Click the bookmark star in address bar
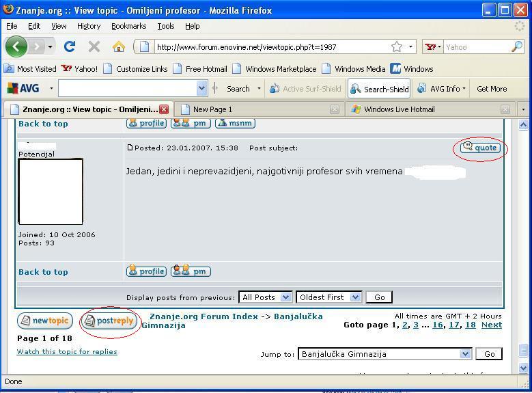Viewport: 532px width, 393px height. click(397, 46)
